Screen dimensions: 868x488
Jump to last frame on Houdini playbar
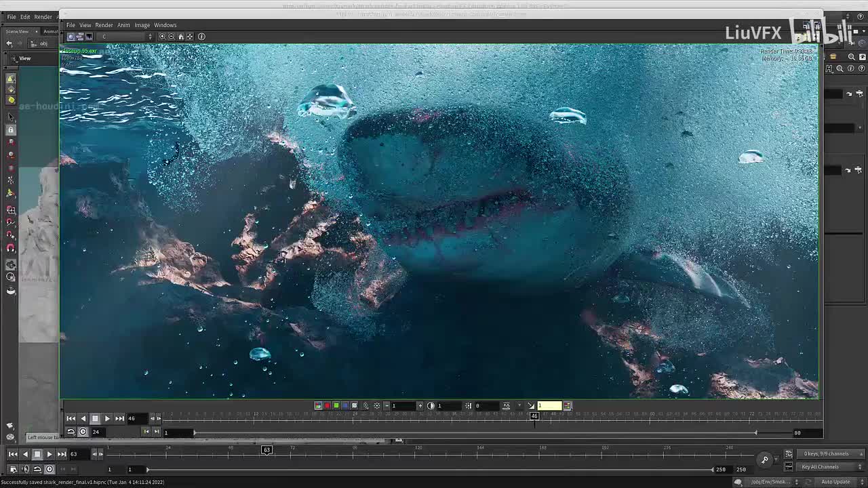[62, 454]
